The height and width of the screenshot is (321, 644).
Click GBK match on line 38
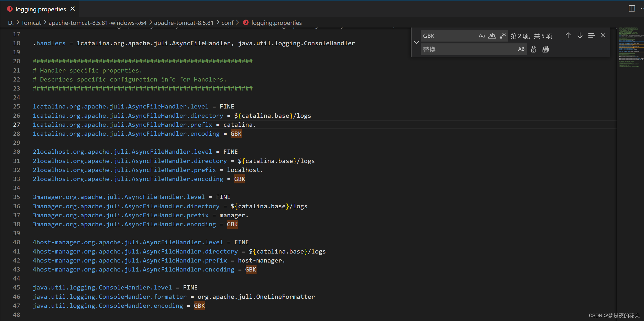[x=232, y=224]
